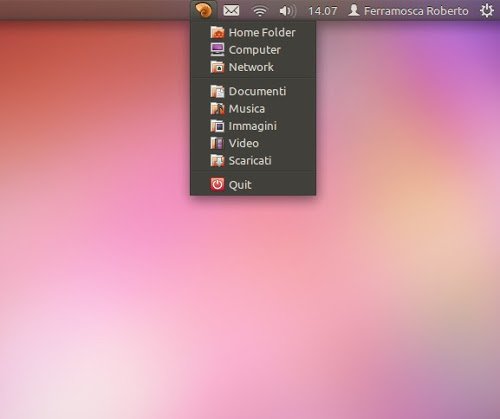Click the Home Folder icon

point(217,32)
